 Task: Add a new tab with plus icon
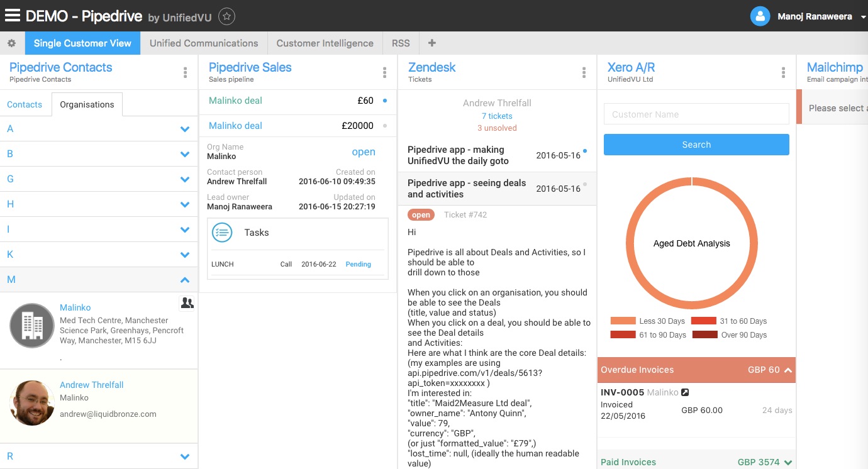pyautogui.click(x=431, y=43)
